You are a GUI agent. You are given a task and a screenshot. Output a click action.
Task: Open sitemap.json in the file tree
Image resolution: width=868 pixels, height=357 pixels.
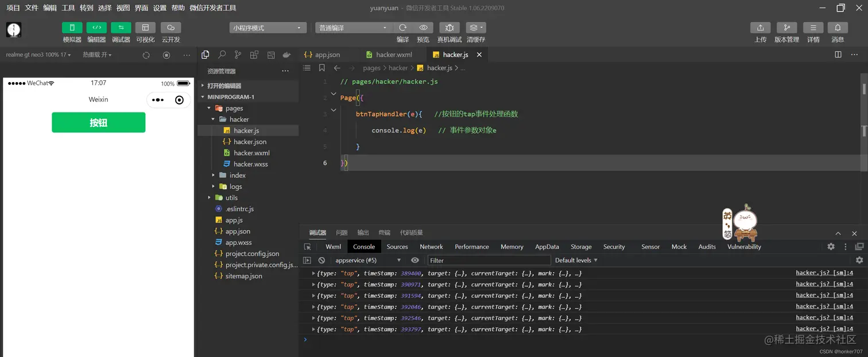click(x=244, y=276)
